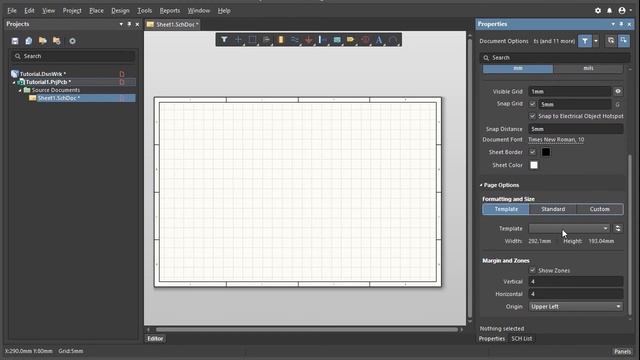Screen dimensions: 640x360
Task: Select the Standard formatting mode
Action: tap(553, 209)
